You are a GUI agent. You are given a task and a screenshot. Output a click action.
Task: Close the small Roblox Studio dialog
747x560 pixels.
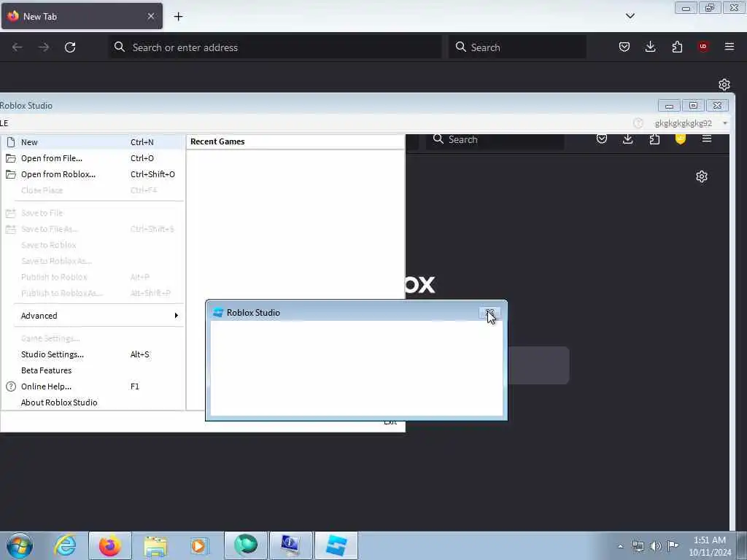[x=489, y=313]
